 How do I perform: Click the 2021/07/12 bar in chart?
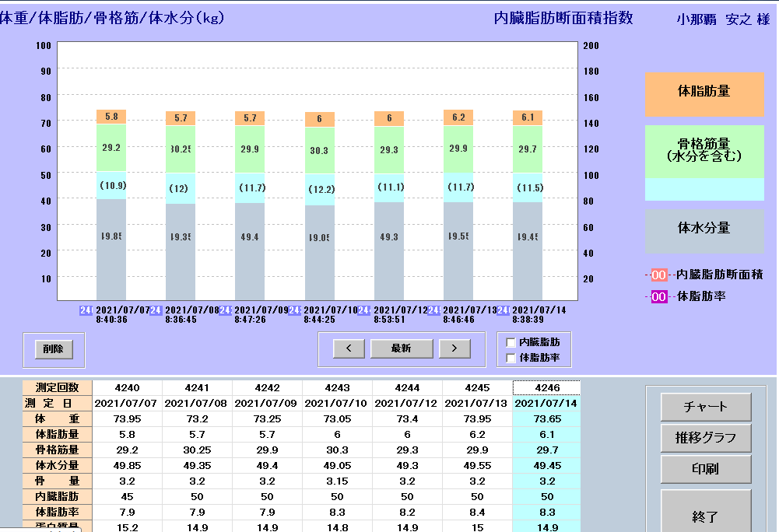[x=389, y=205]
